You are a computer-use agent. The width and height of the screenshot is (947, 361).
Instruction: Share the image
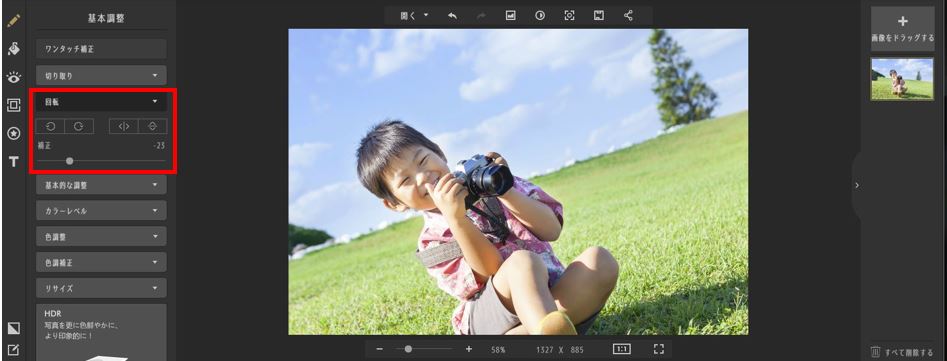pos(628,16)
